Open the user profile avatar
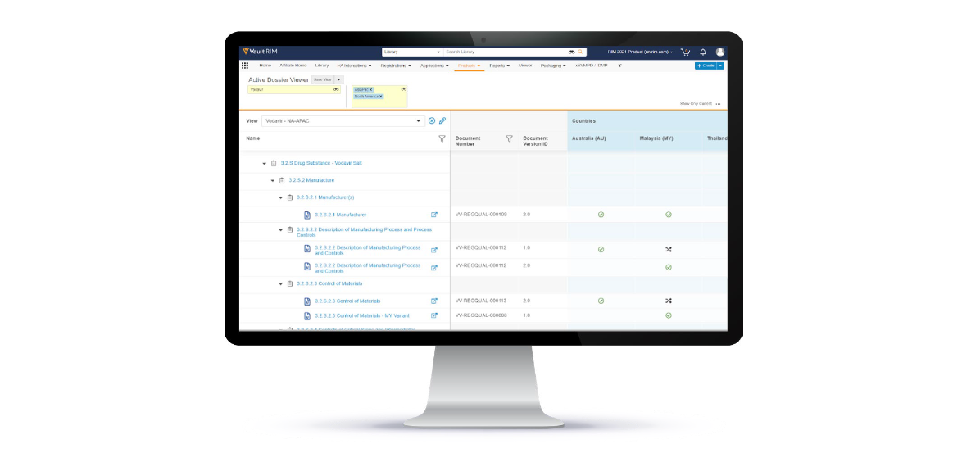 click(x=720, y=52)
